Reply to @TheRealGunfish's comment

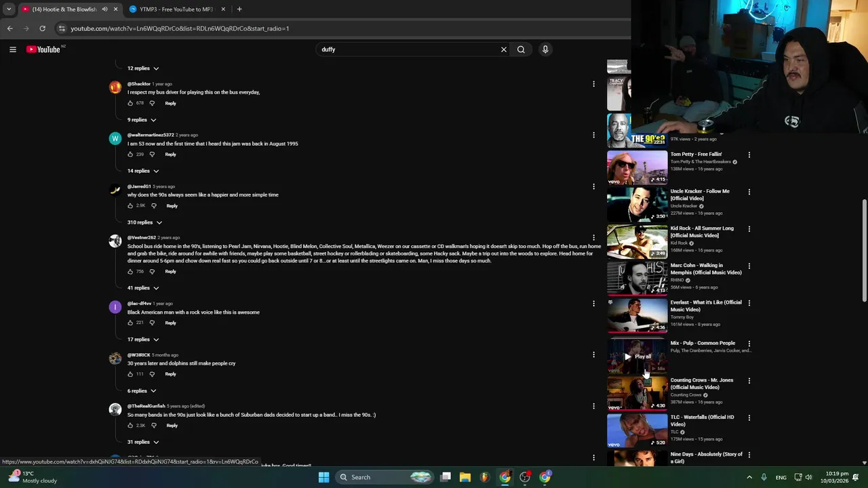pos(172,426)
